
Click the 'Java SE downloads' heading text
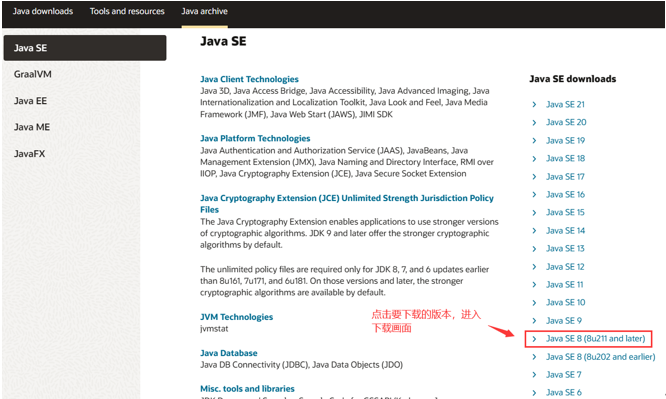[x=573, y=79]
